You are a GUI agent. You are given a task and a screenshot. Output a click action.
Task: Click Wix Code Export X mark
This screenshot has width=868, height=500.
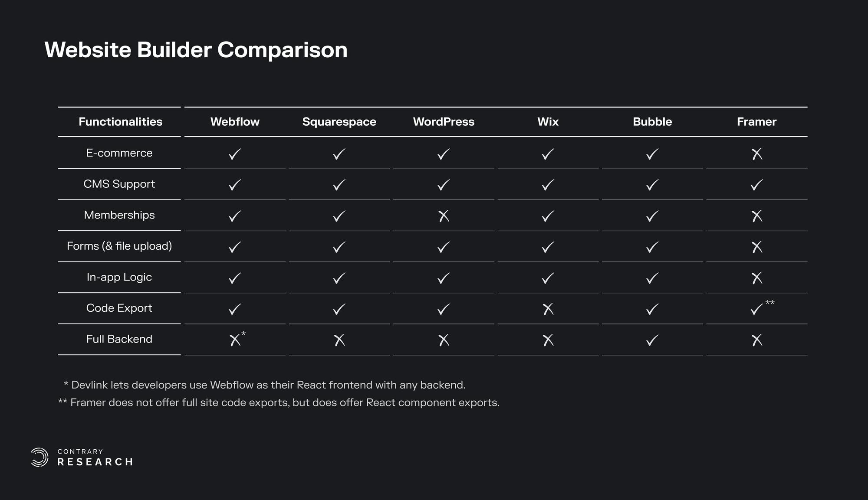548,309
